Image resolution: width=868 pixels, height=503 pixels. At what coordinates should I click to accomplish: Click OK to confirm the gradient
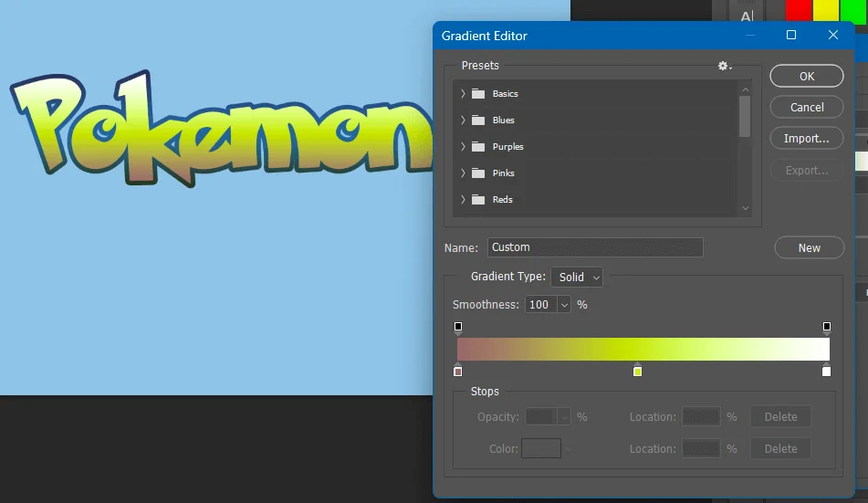[807, 76]
